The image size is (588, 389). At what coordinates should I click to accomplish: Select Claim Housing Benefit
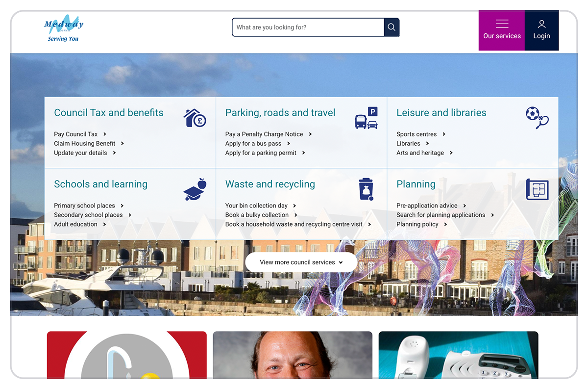click(85, 143)
